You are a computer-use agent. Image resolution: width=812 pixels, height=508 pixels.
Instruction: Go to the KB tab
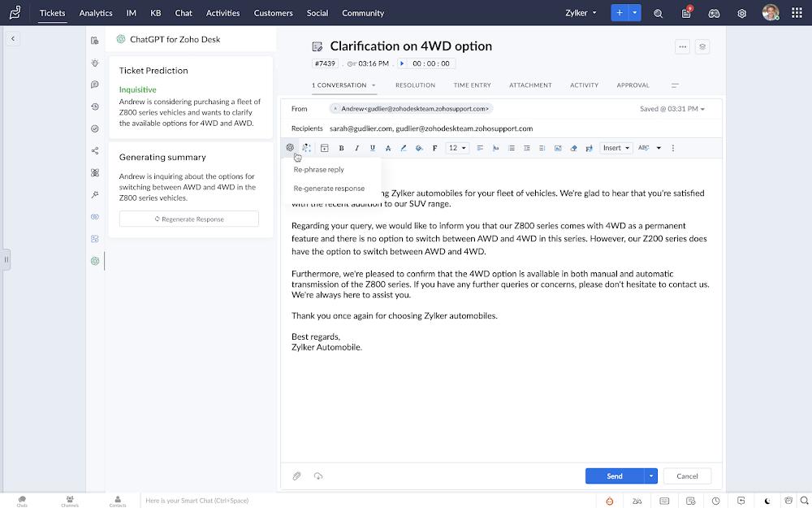(155, 13)
